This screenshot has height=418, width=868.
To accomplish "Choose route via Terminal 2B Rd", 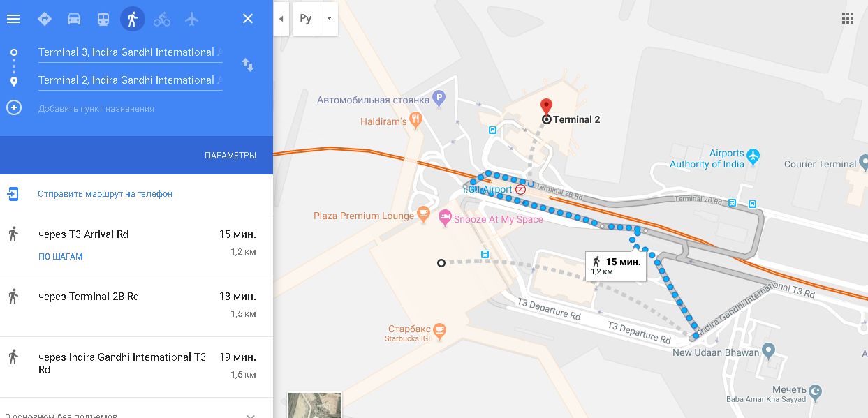I will pyautogui.click(x=136, y=306).
